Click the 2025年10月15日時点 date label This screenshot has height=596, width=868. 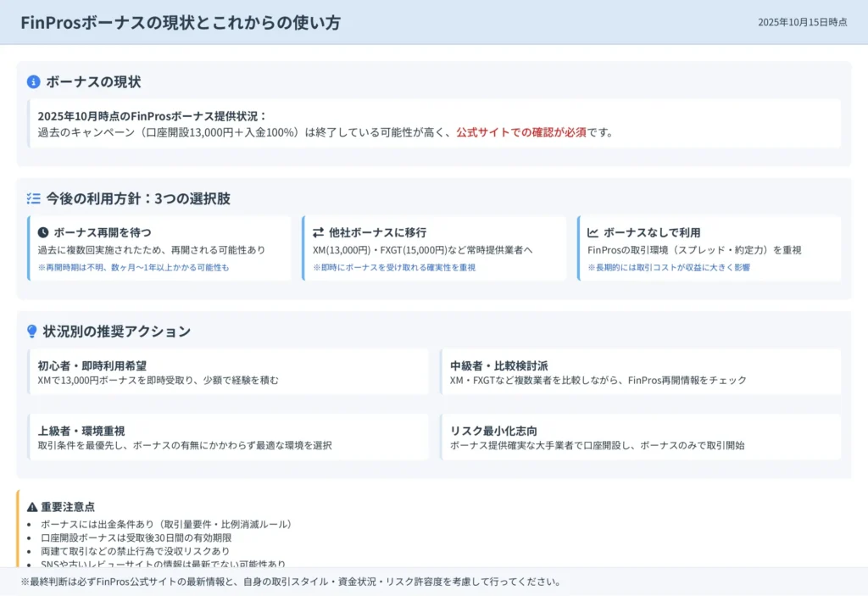(802, 22)
